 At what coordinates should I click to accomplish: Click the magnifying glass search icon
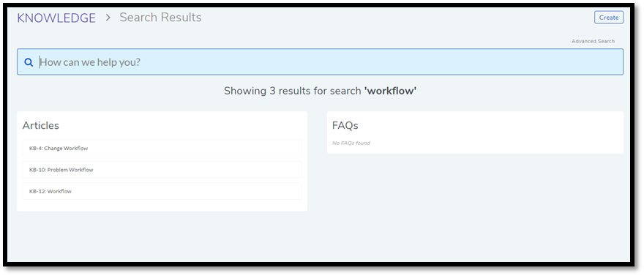tap(29, 62)
